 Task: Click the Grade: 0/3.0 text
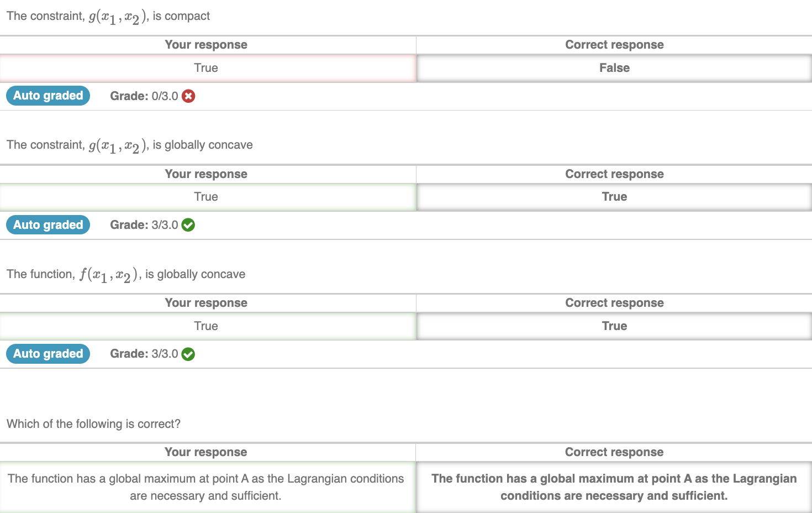click(144, 96)
